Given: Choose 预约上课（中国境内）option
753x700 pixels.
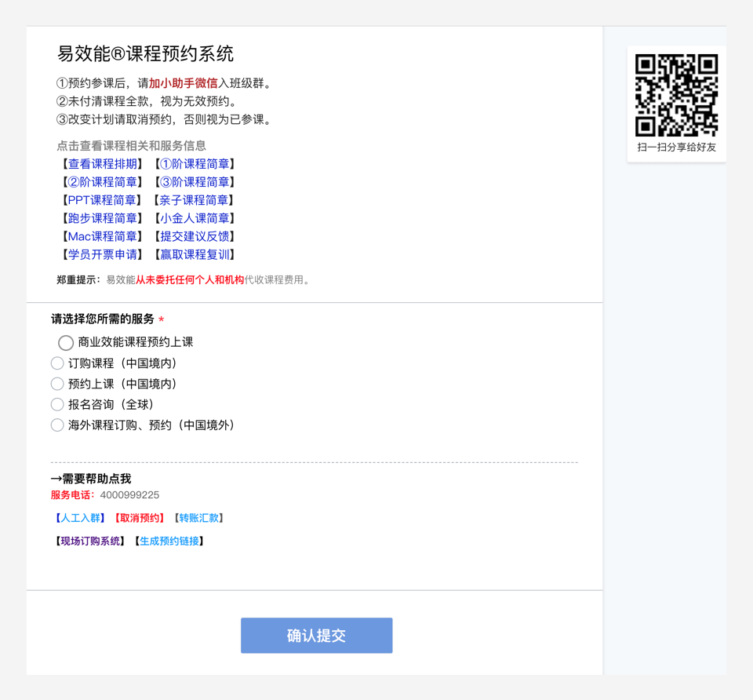Looking at the screenshot, I should pos(57,384).
